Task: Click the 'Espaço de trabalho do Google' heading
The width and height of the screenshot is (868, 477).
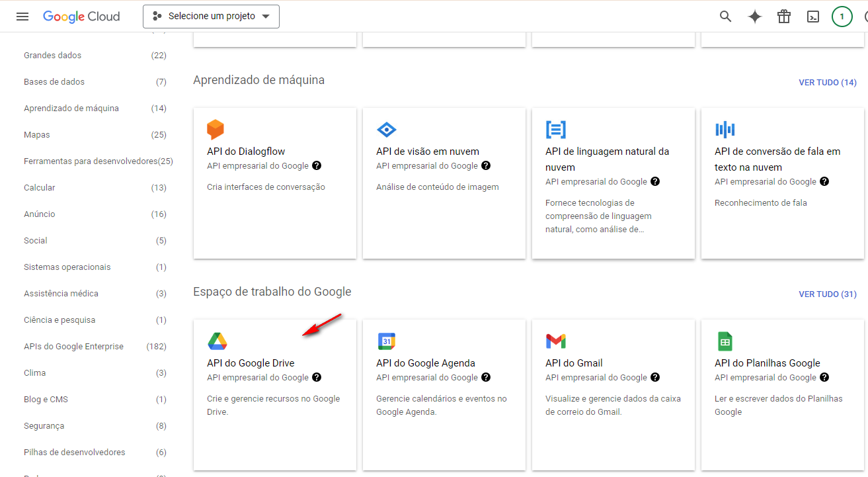Action: [272, 292]
